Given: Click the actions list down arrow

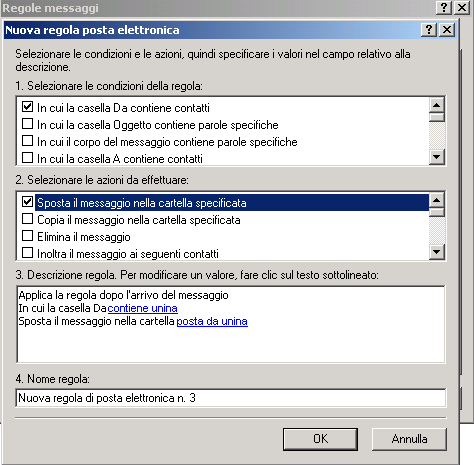Looking at the screenshot, I should tap(437, 252).
